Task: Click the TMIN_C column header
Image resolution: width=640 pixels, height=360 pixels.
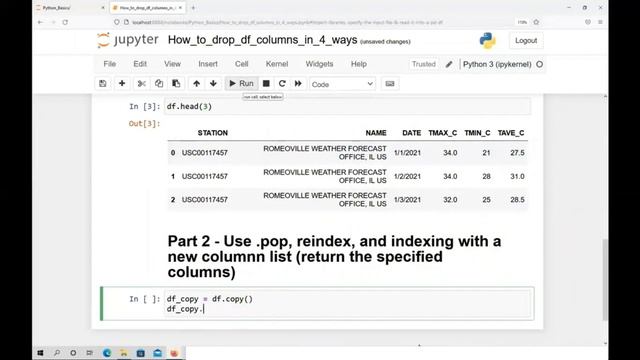Action: coord(477,133)
